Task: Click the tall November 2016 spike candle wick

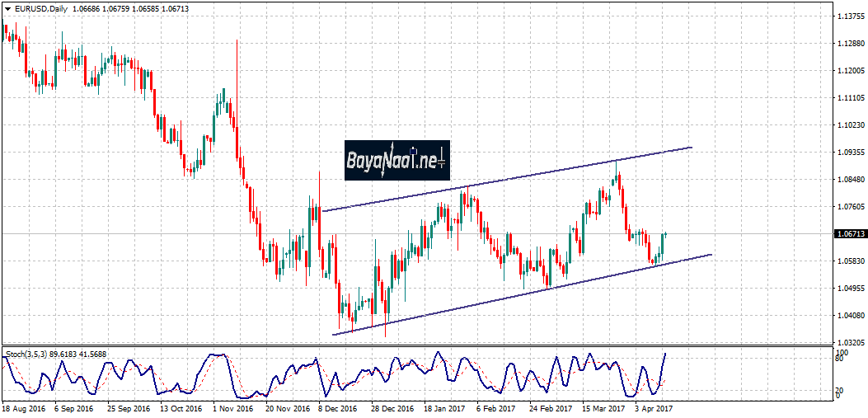Action: [x=237, y=66]
